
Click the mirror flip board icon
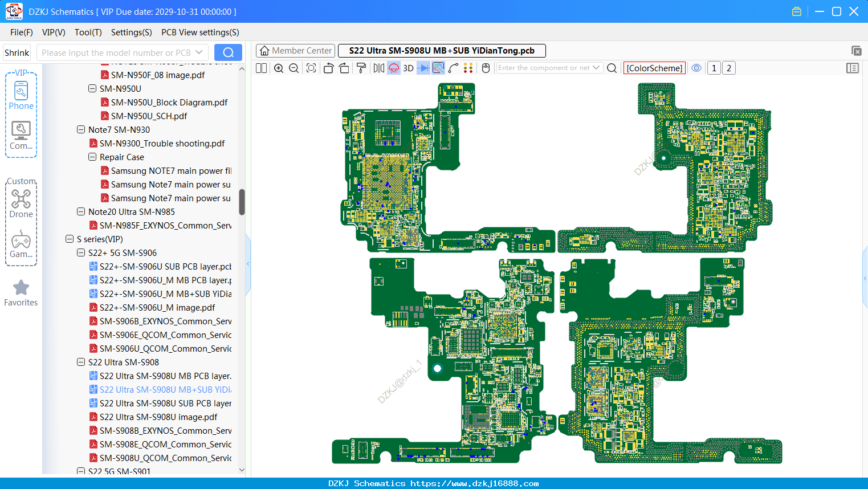(378, 68)
